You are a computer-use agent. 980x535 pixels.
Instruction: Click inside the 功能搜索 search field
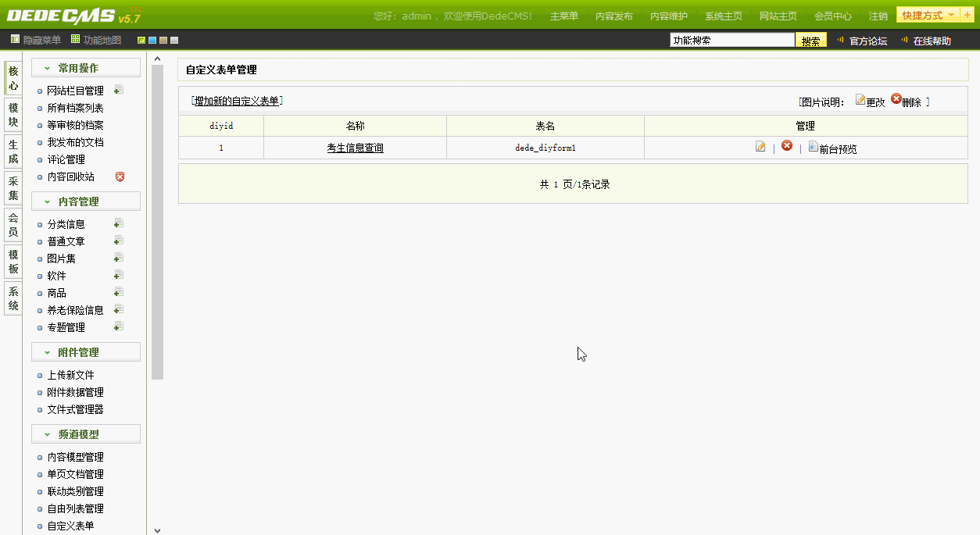pyautogui.click(x=731, y=38)
